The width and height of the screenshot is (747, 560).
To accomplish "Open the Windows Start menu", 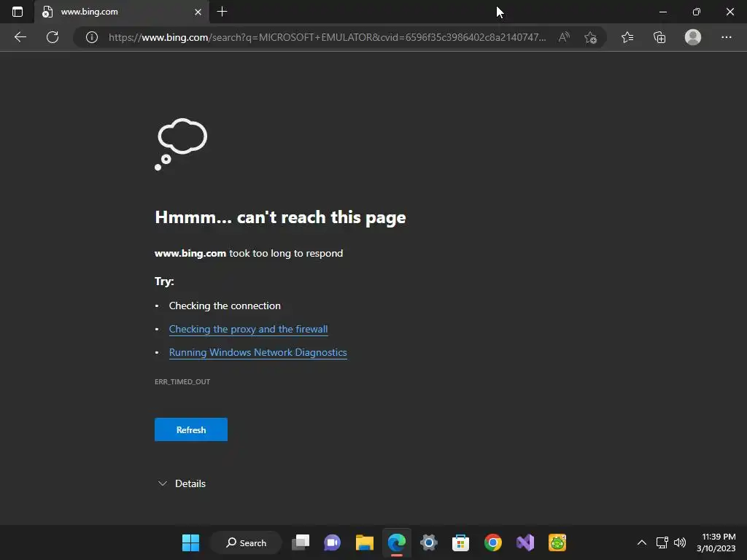I will [190, 542].
